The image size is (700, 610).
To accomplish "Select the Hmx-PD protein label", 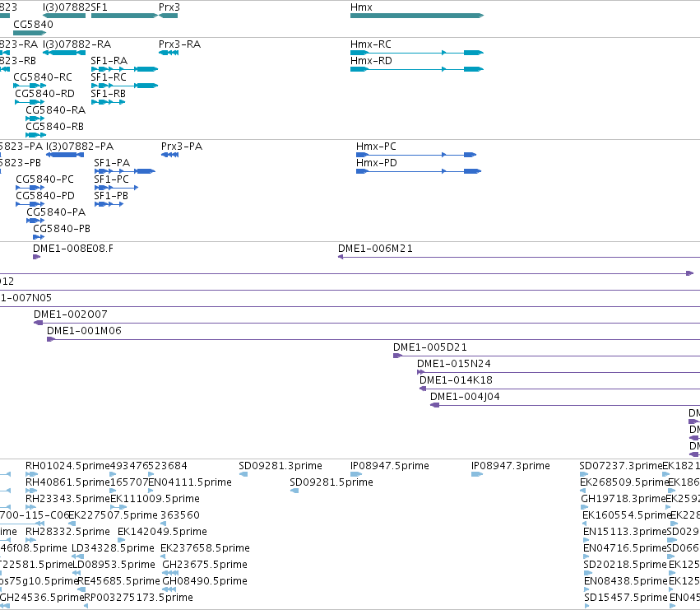I will pos(377,163).
